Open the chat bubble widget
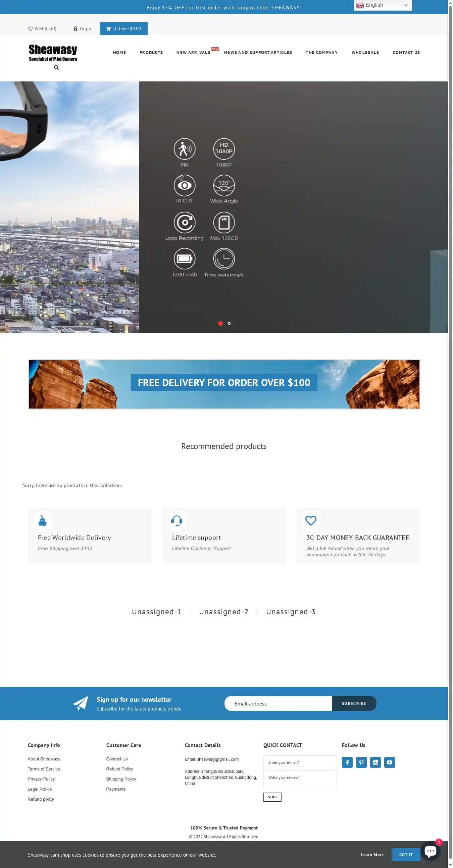 click(x=430, y=851)
